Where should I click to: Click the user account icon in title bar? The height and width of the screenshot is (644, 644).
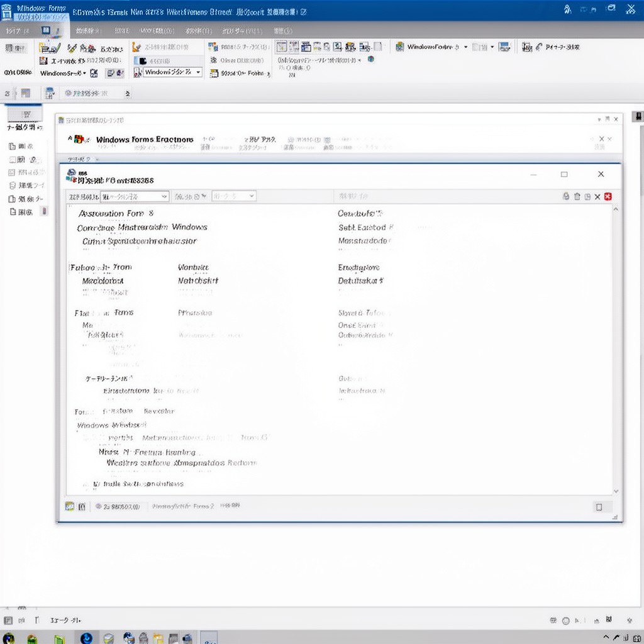(x=568, y=9)
